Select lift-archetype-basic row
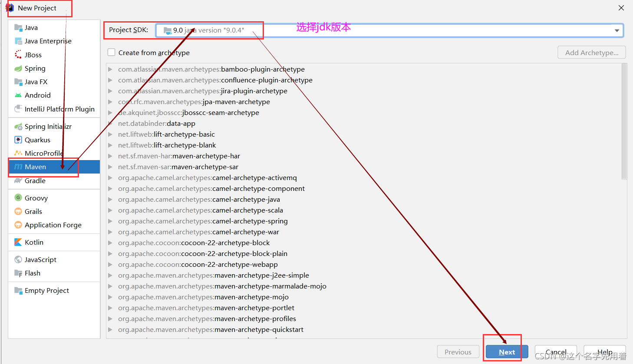 click(x=364, y=134)
